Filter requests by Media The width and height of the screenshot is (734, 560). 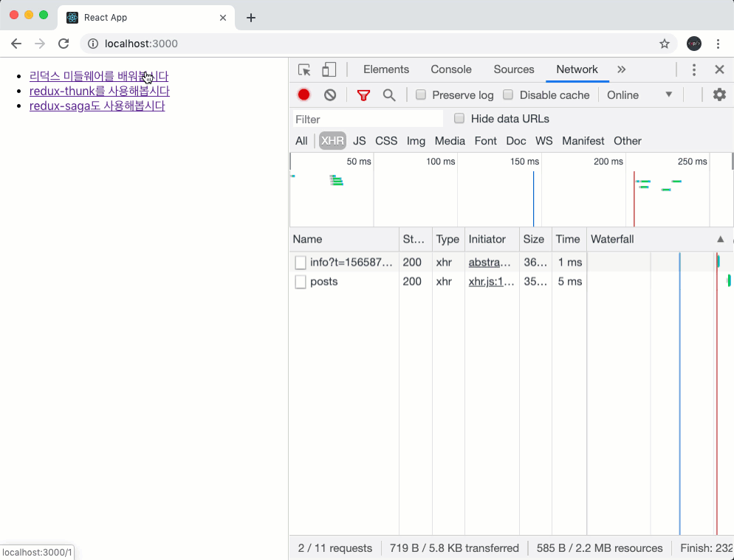click(450, 141)
